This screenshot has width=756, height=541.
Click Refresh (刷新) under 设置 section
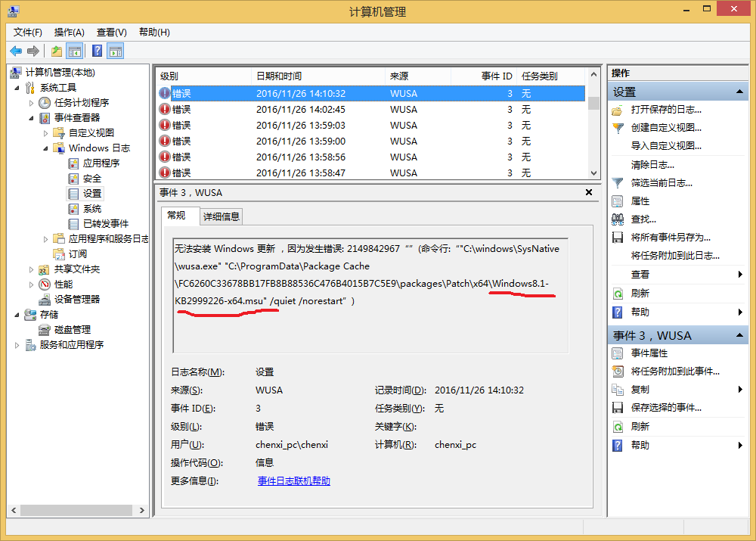640,294
